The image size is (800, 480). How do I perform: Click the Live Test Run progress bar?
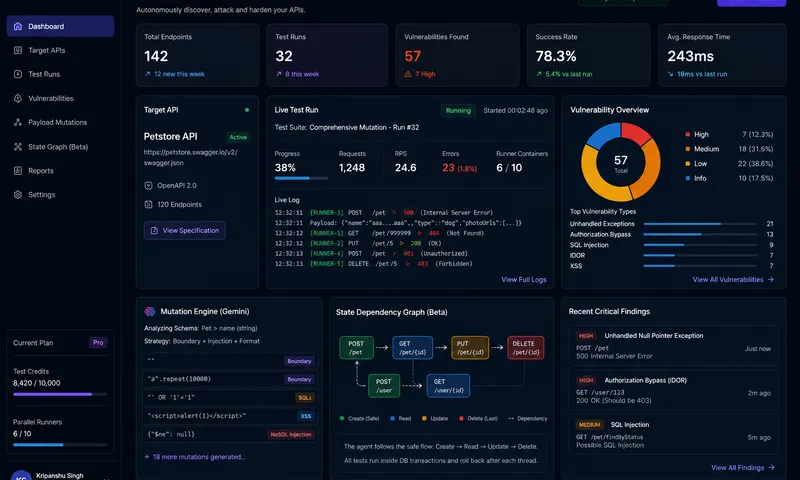click(x=301, y=178)
